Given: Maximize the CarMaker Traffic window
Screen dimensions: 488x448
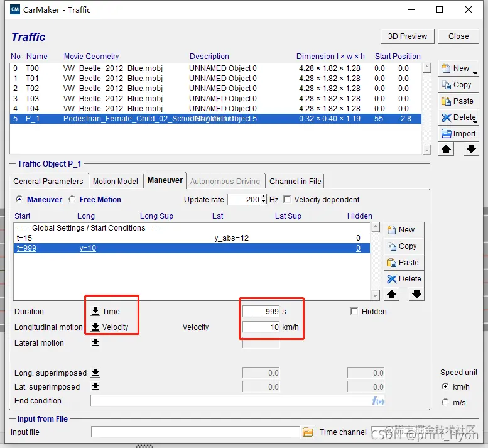Looking at the screenshot, I should pos(440,9).
